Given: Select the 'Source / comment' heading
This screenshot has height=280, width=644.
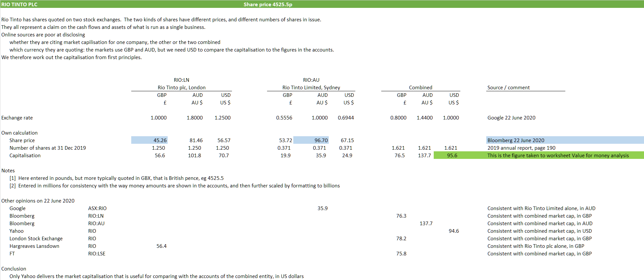Looking at the screenshot, I should [x=509, y=87].
